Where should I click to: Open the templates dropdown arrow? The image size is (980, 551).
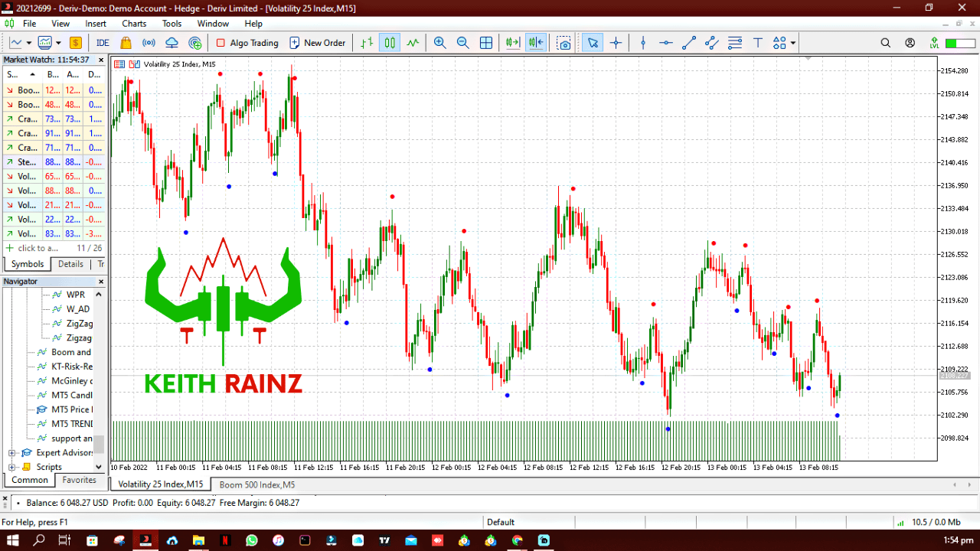(x=59, y=43)
